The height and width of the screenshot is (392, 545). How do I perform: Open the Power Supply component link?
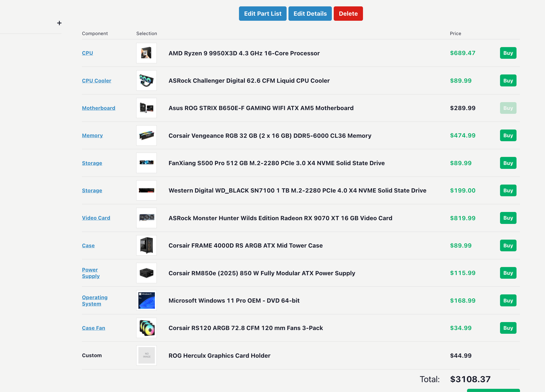pyautogui.click(x=91, y=273)
